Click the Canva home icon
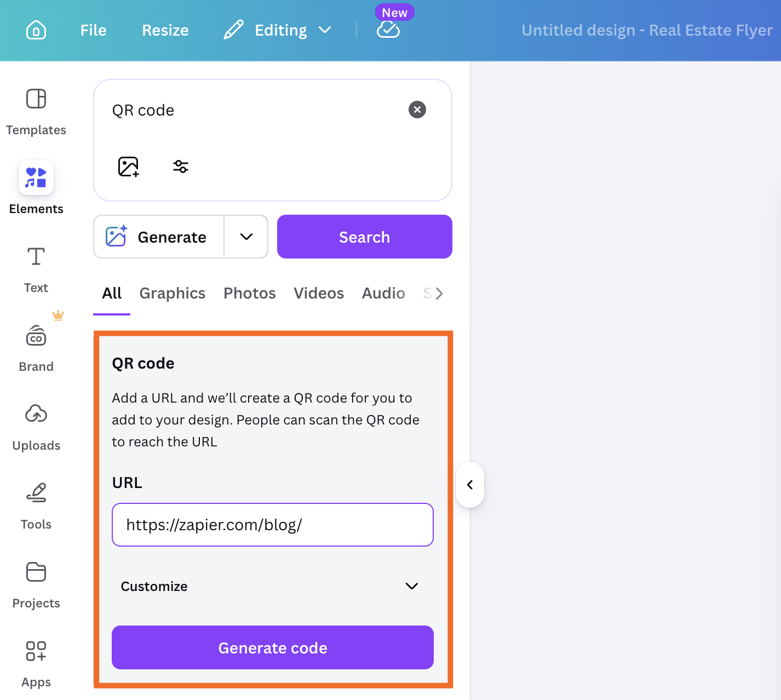 (x=36, y=30)
